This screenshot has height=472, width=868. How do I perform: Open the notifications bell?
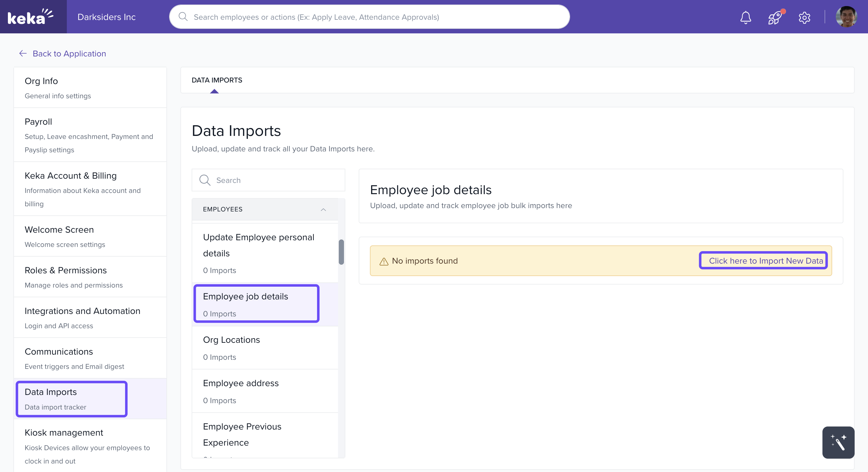745,17
